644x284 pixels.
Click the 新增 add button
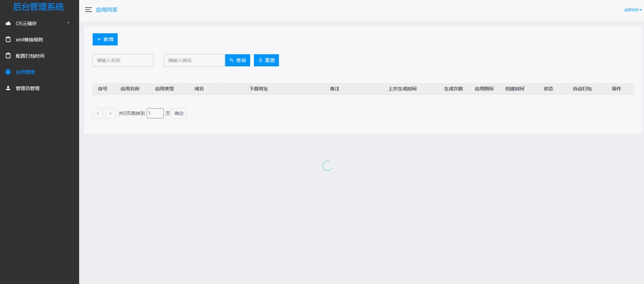pyautogui.click(x=105, y=39)
